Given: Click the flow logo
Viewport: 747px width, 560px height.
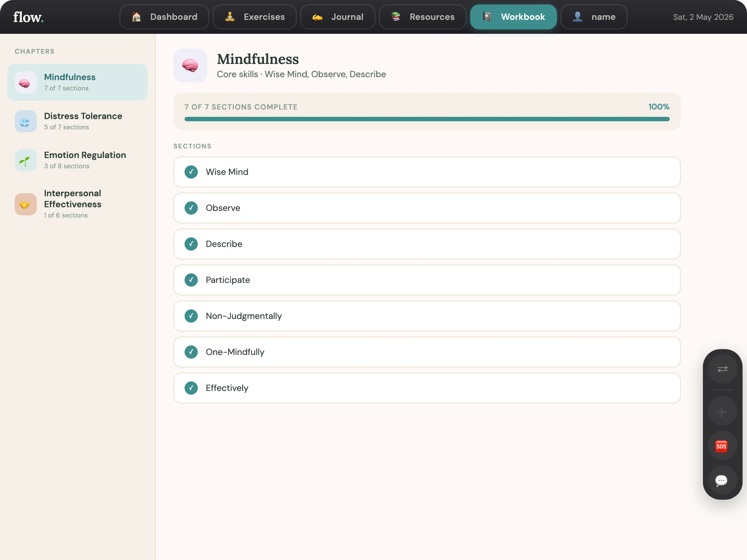Looking at the screenshot, I should [x=28, y=17].
